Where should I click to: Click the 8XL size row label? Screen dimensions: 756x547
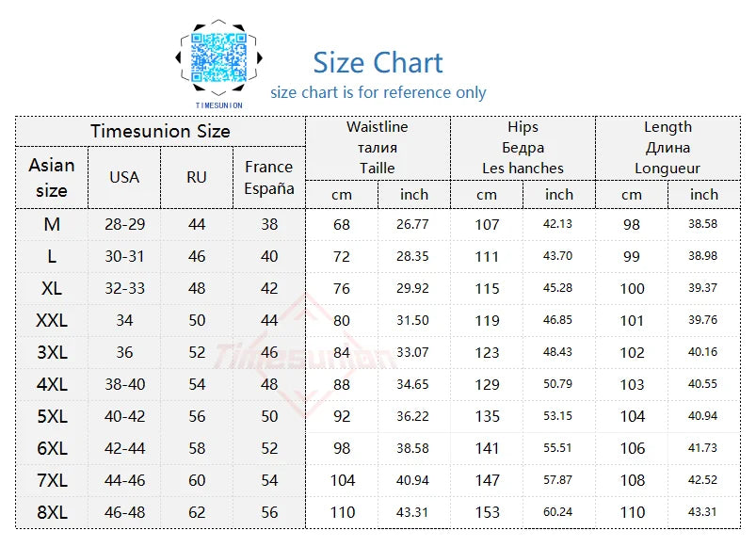tap(52, 512)
